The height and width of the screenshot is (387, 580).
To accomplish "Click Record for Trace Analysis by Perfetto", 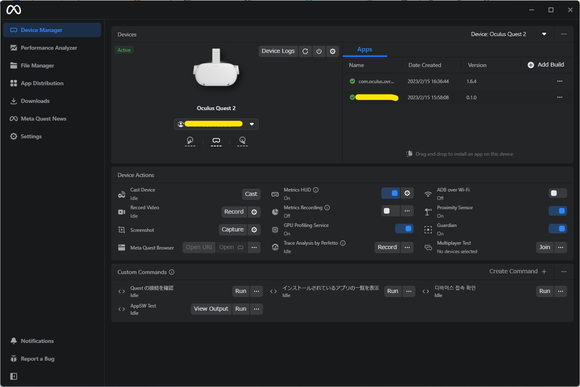I will (x=387, y=247).
